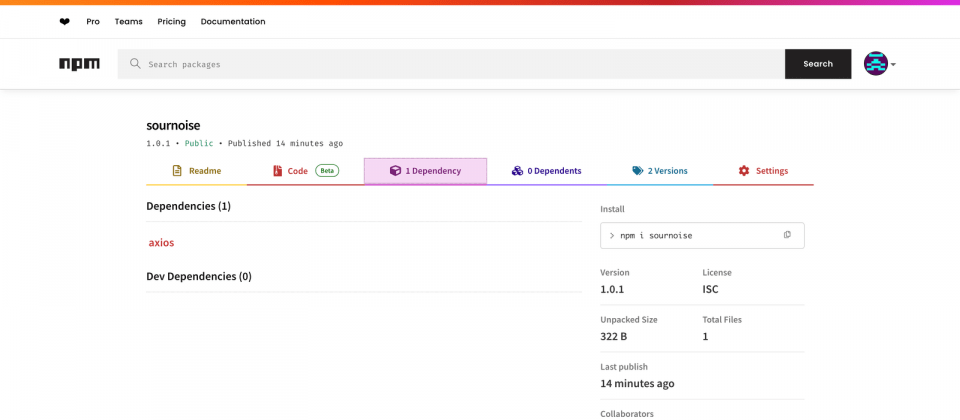960x420 pixels.
Task: Click the npm logo
Action: click(x=80, y=64)
